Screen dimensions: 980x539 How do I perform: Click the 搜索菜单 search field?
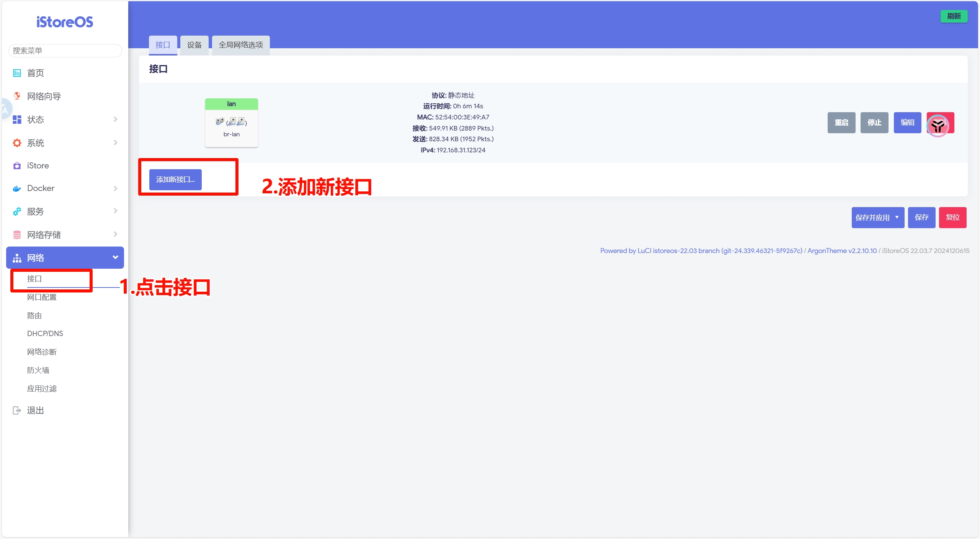point(65,51)
